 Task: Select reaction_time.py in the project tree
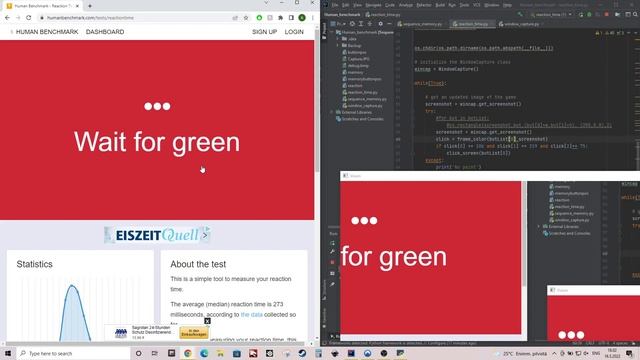[x=360, y=92]
